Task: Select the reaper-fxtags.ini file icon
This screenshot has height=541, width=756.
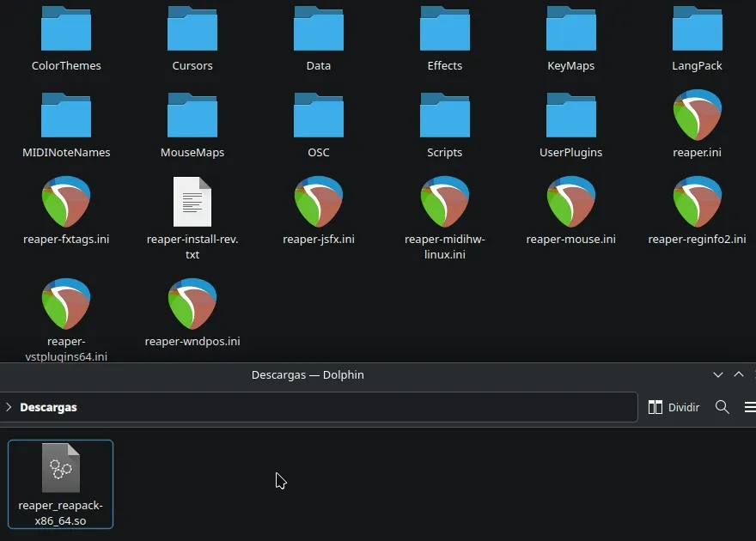Action: click(x=66, y=201)
